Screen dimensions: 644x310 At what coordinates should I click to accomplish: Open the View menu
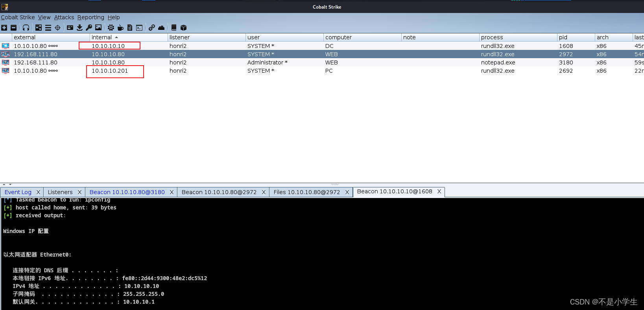click(x=44, y=17)
